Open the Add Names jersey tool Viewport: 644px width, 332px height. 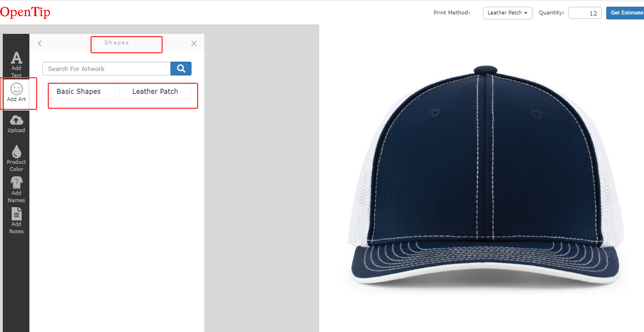tap(17, 190)
